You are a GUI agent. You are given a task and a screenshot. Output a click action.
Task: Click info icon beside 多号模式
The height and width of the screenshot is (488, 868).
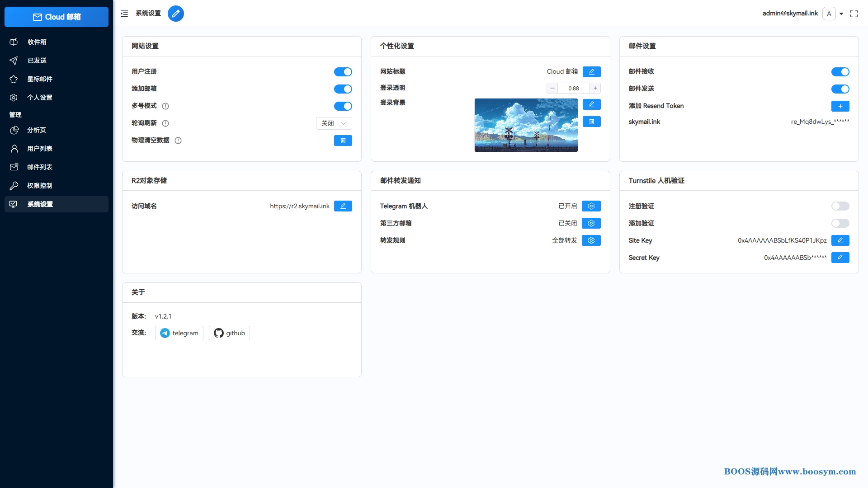pos(165,106)
